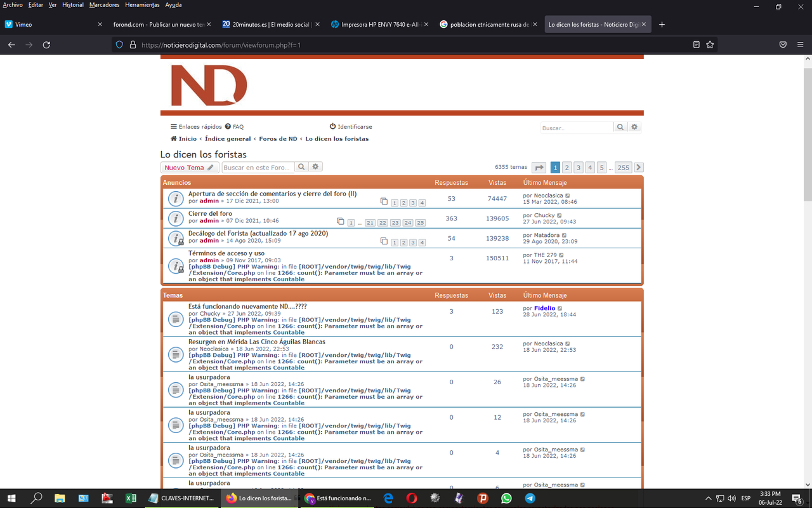Go to Inicio breadcrumb link
This screenshot has height=508, width=812.
(x=184, y=138)
